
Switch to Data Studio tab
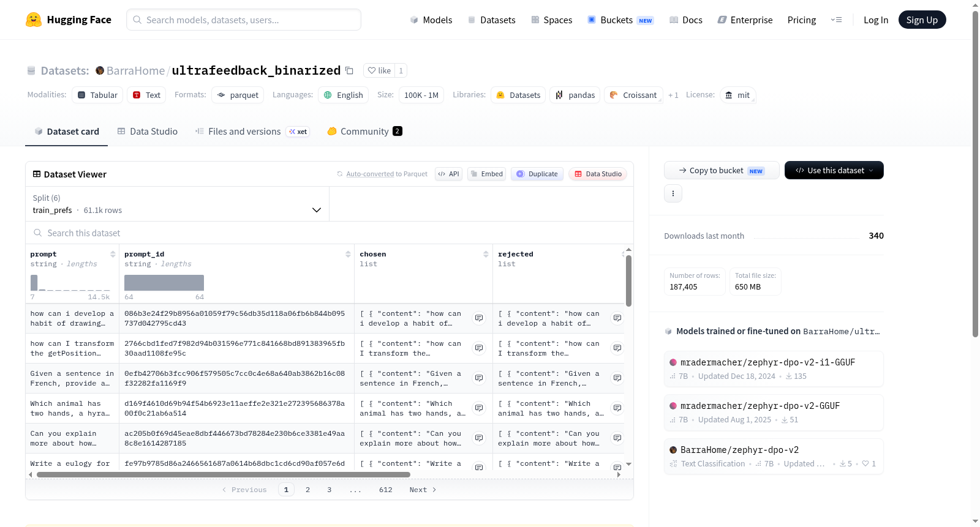[148, 131]
